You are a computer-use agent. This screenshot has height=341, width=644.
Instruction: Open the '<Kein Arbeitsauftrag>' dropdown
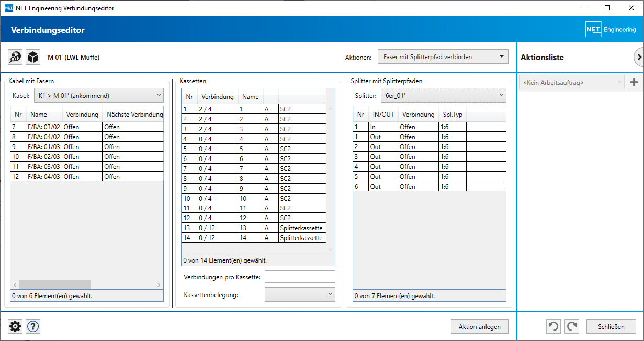[x=571, y=82]
